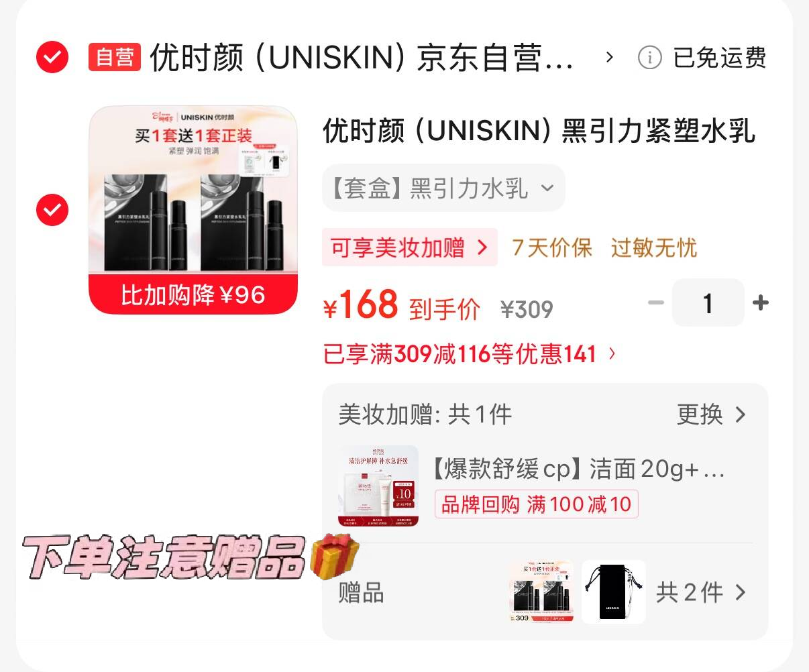Screen dimensions: 809x672
Task: Expand the 赠品 共2件 list
Action: [x=700, y=592]
